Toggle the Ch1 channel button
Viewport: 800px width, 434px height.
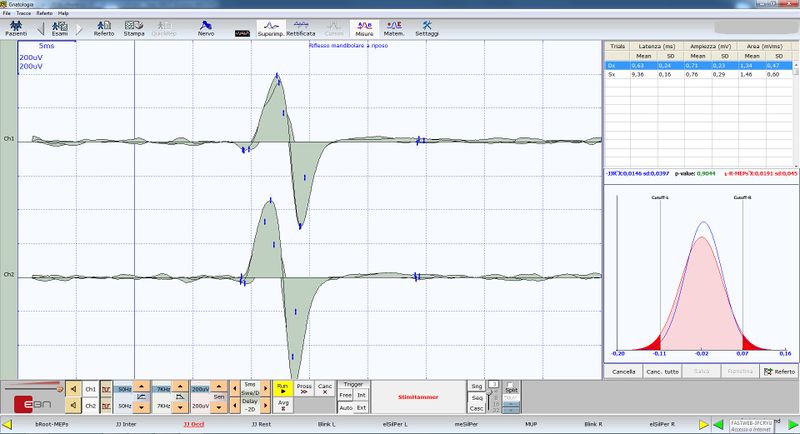pos(90,388)
